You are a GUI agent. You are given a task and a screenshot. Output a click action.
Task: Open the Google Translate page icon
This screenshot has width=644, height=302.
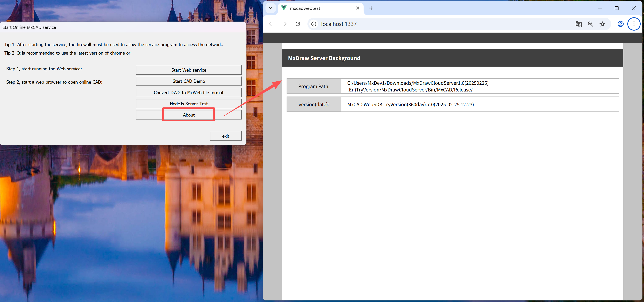[578, 24]
